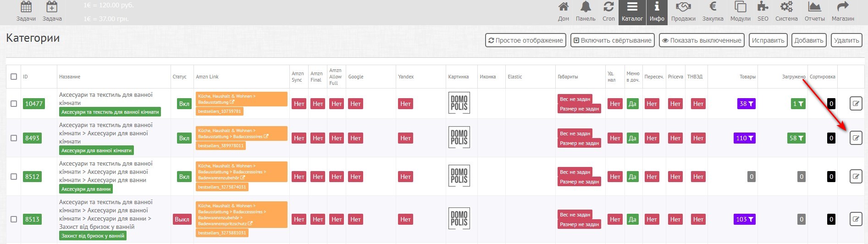Filter the 110 products badge in row 8493
The height and width of the screenshot is (244, 868).
745,138
